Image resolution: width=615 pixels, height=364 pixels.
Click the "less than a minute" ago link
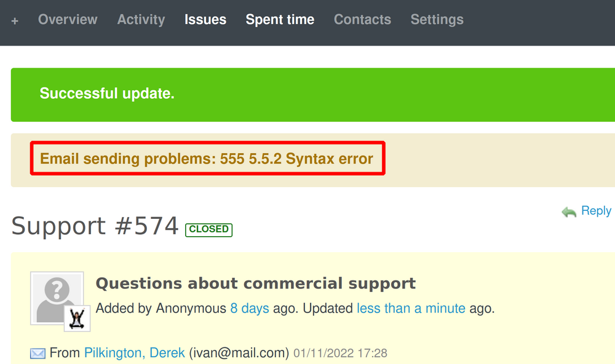[411, 308]
